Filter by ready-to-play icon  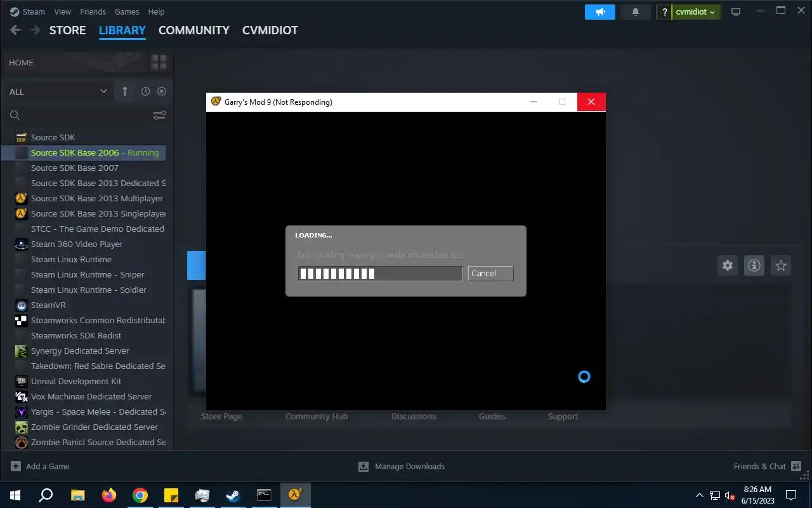(x=162, y=91)
